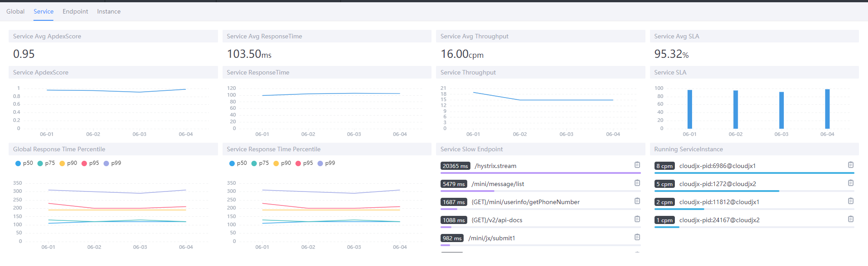Open the Endpoint tab
The width and height of the screenshot is (868, 266).
(75, 11)
